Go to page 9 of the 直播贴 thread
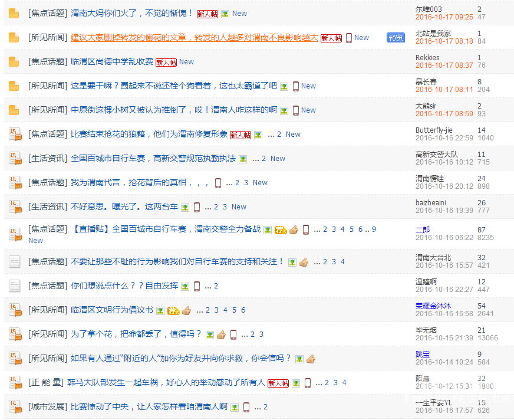Screen dimensions: 514x420 point(374,229)
